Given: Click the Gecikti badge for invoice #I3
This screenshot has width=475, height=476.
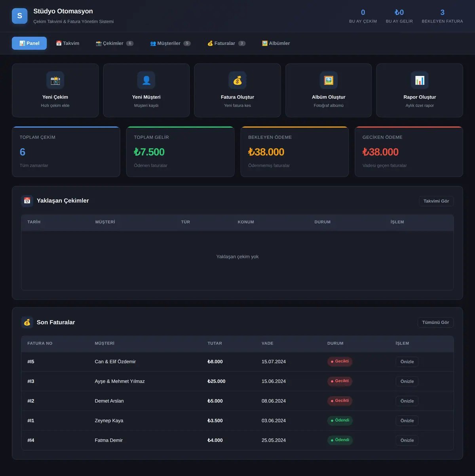Looking at the screenshot, I should click(340, 381).
